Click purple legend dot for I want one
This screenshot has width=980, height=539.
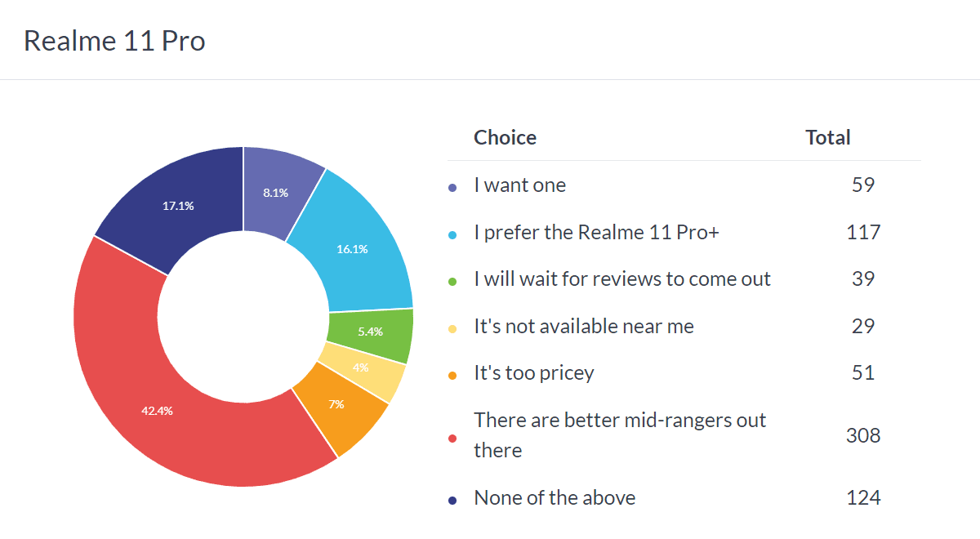coord(453,187)
